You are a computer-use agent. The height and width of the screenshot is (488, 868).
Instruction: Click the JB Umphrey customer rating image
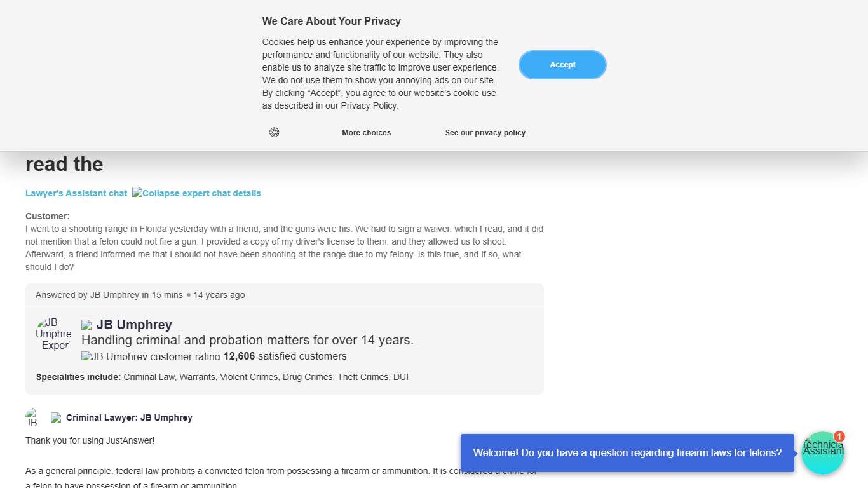151,356
